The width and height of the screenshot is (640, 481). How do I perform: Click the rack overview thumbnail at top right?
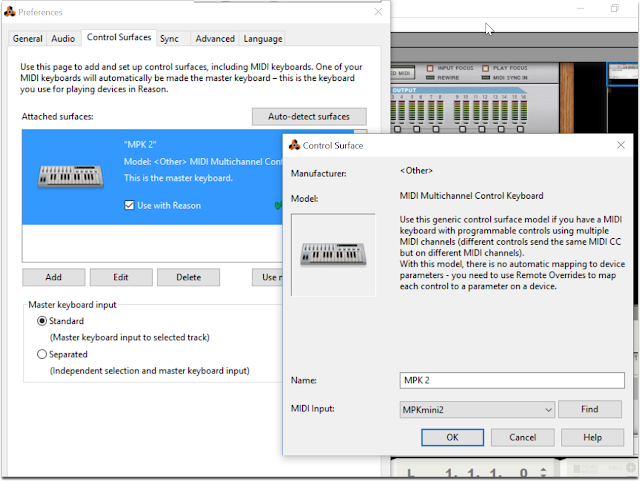[623, 74]
